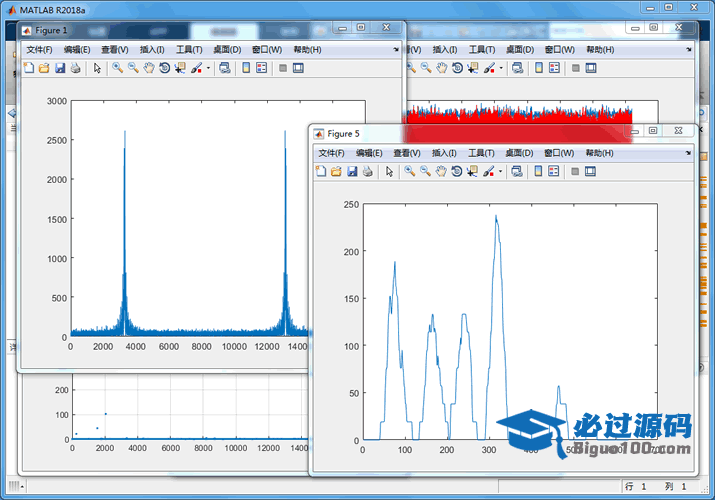Select the Pan hand tool in Figure 5
Screen dimensions: 715x500
tap(441, 172)
